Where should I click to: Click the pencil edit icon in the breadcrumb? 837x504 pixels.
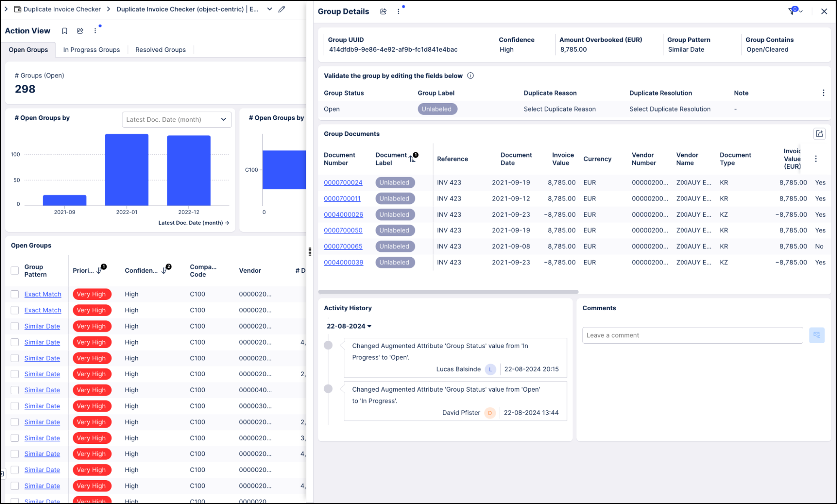[282, 9]
